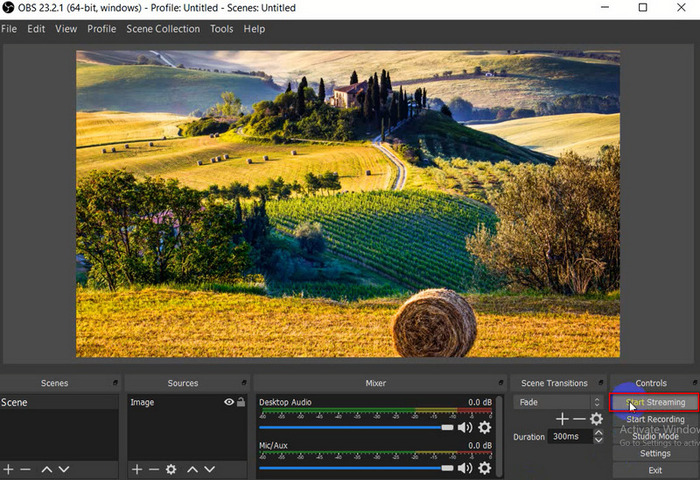Image resolution: width=700 pixels, height=480 pixels.
Task: Open transition properties gear icon
Action: tap(596, 419)
